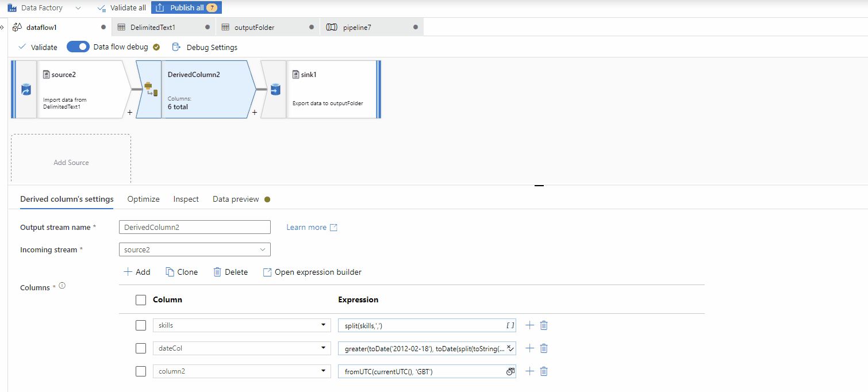Click the sink1 file icon
868x392 pixels.
pyautogui.click(x=295, y=74)
